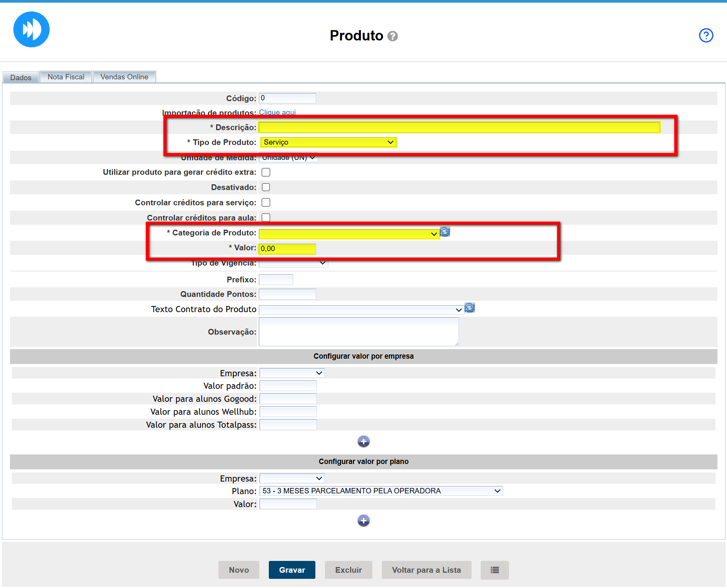Screen dimensions: 727x588
Task: Refresh the Texto Contrato do Produto list
Action: tap(470, 308)
